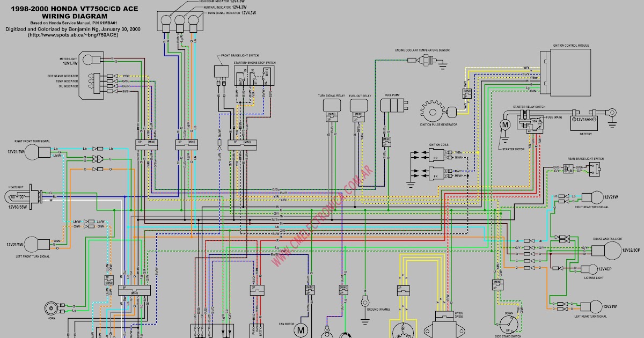644x338 pixels.
Task: Click the 'FUEL CUT RELAY' label
Action: click(x=360, y=95)
